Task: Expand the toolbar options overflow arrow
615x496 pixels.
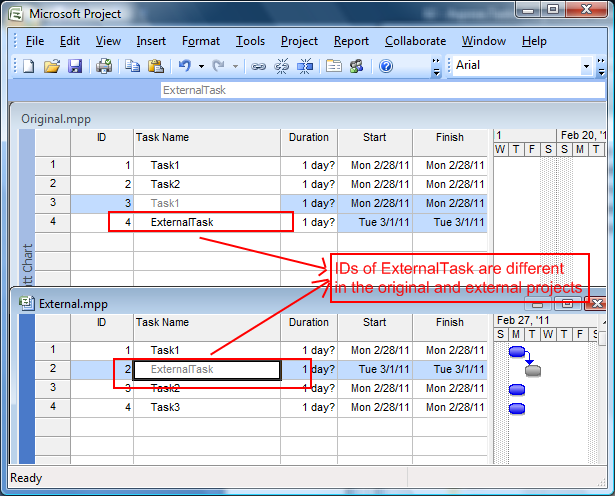Action: pyautogui.click(x=436, y=66)
